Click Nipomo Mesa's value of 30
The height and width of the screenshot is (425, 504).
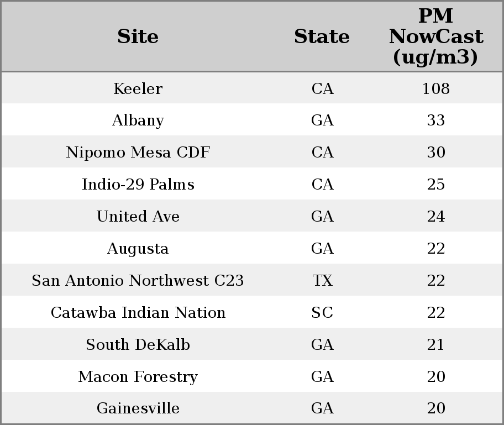435,153
